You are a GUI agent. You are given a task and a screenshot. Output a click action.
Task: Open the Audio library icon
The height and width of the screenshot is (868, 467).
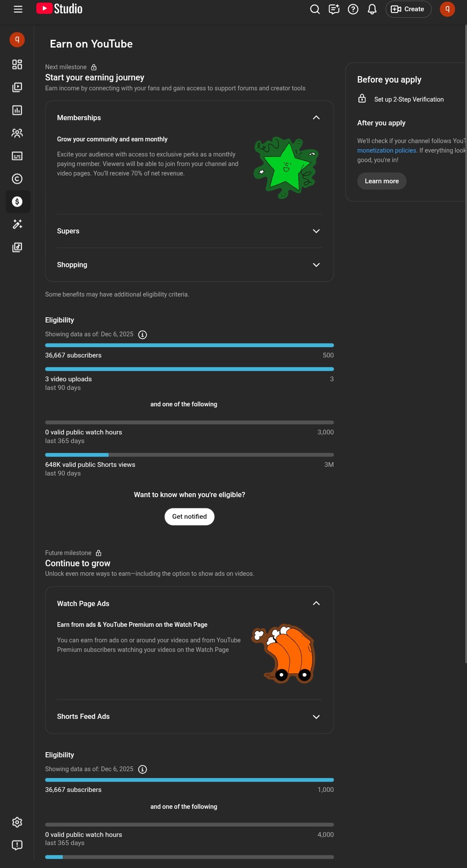[17, 247]
